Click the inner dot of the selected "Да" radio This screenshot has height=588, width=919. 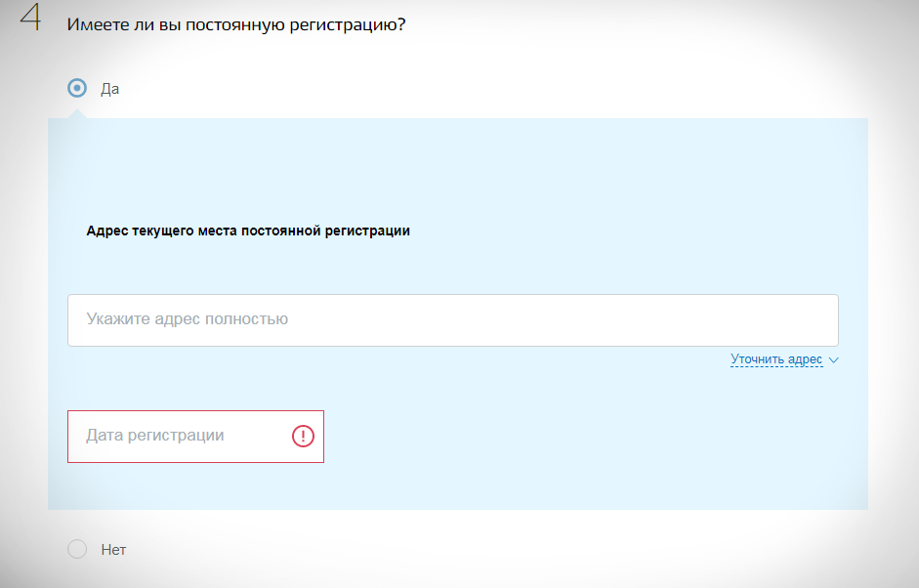[x=77, y=88]
